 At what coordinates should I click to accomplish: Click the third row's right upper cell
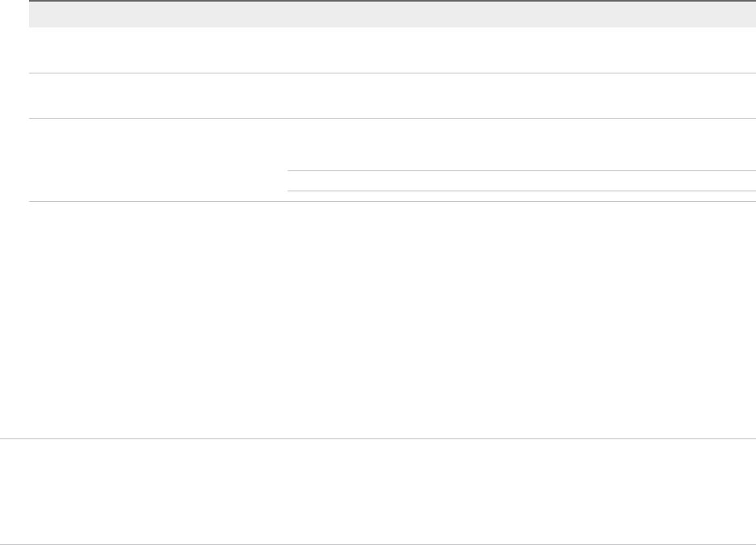[515, 145]
